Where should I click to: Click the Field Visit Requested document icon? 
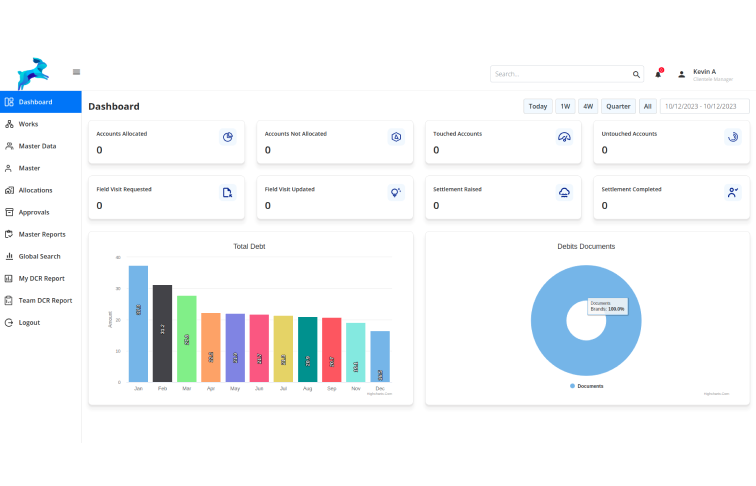(x=227, y=193)
